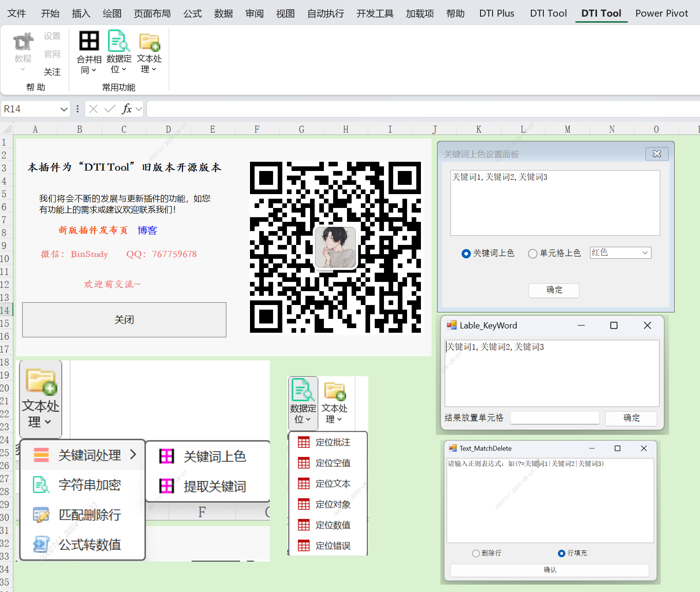Image resolution: width=700 pixels, height=592 pixels.
Task: Click the Lable_KeyWord window title icon
Action: 451,325
